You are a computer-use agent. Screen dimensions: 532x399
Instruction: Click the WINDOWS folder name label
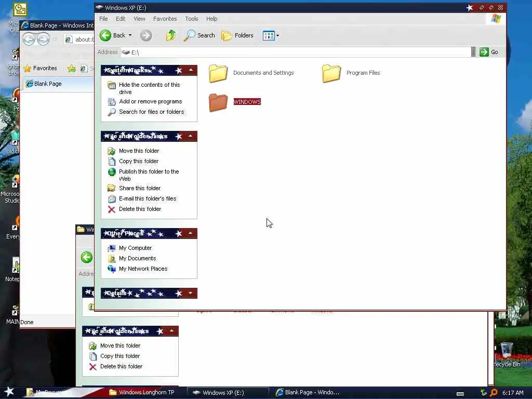coord(247,102)
